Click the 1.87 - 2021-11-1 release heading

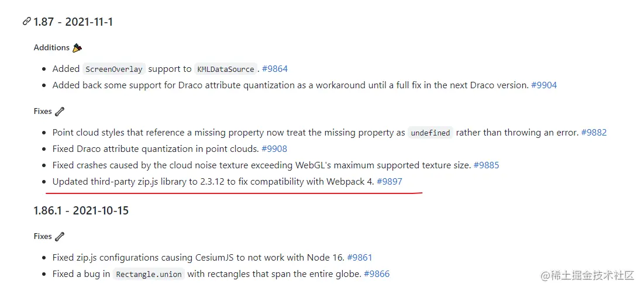click(x=73, y=22)
